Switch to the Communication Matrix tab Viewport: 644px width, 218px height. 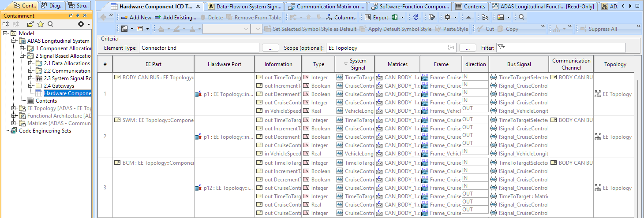coord(326,6)
